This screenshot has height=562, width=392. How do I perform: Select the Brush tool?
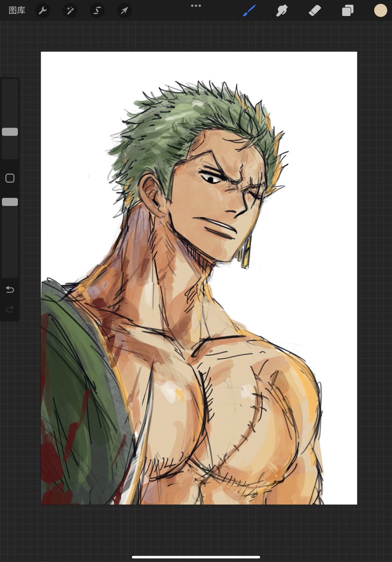(x=249, y=10)
